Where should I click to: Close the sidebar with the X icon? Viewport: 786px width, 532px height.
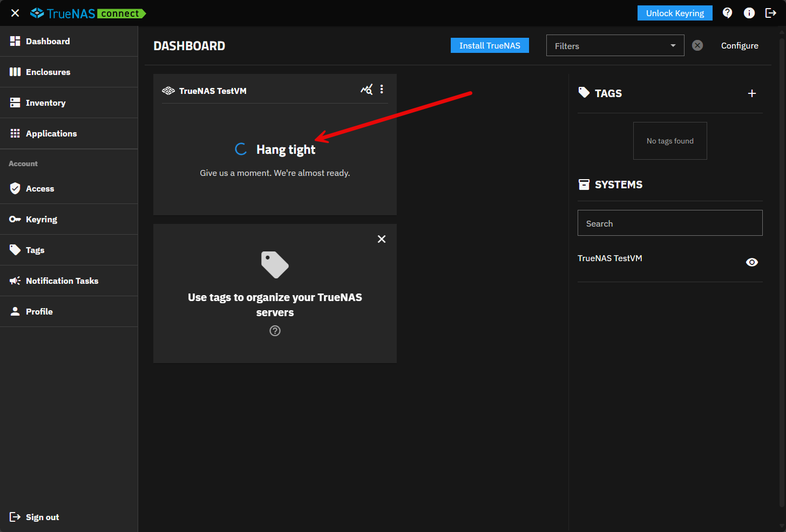point(15,13)
